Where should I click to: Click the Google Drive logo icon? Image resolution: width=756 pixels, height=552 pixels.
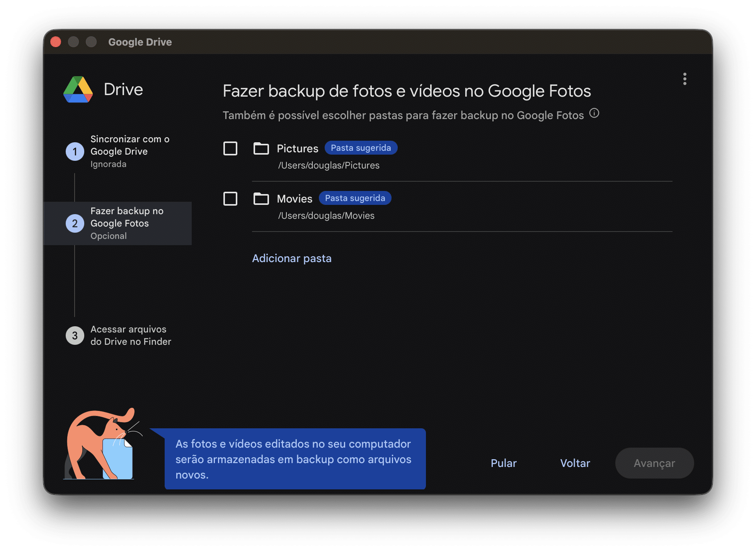click(x=78, y=90)
